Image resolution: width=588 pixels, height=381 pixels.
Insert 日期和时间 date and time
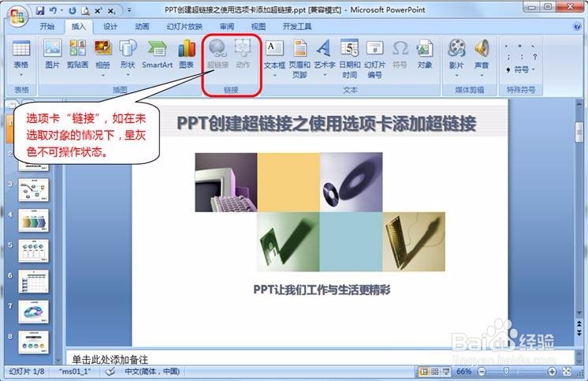(349, 59)
